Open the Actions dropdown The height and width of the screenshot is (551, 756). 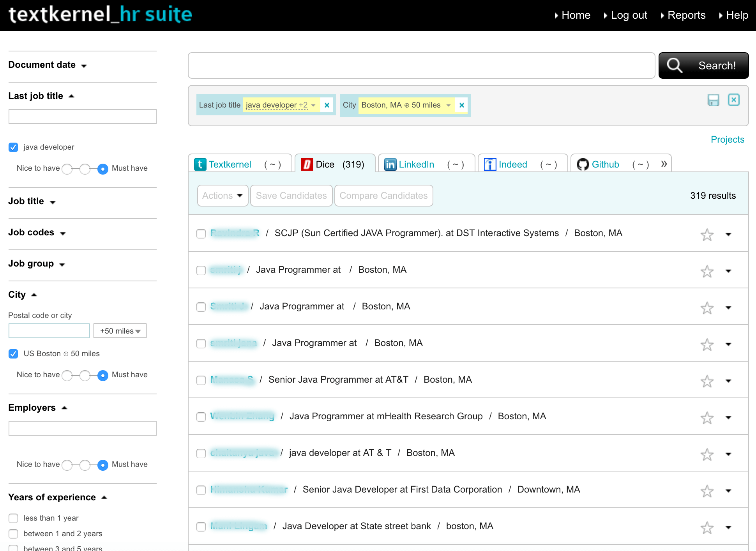pos(223,196)
